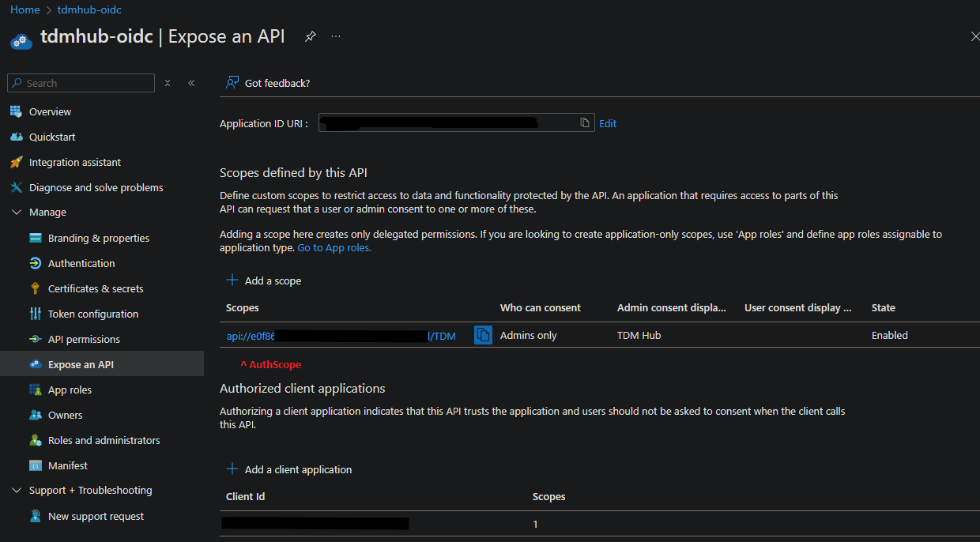Collapse the Manage section

pyautogui.click(x=17, y=213)
